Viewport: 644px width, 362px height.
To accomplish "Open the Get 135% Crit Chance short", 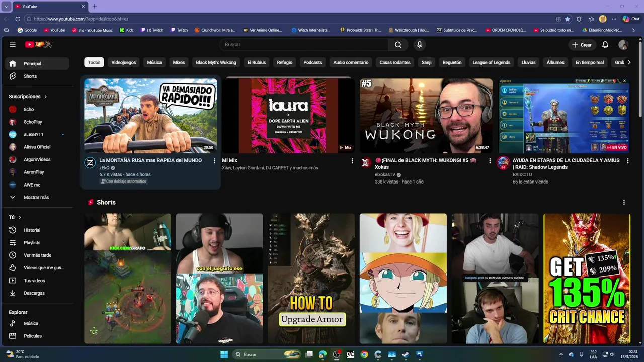I will click(587, 279).
